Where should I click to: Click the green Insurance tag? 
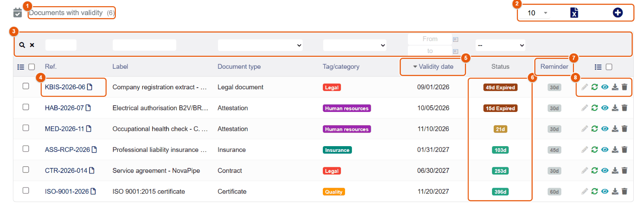click(338, 150)
